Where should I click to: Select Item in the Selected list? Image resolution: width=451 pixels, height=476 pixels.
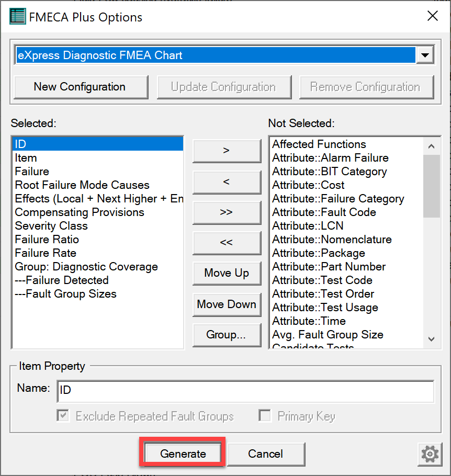click(98, 158)
